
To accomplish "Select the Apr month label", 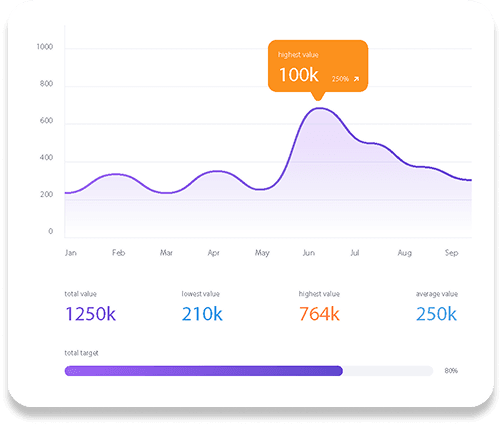I will [x=214, y=253].
